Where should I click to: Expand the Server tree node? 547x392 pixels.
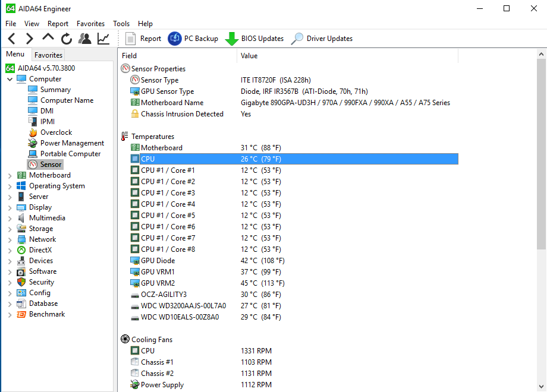tap(10, 197)
